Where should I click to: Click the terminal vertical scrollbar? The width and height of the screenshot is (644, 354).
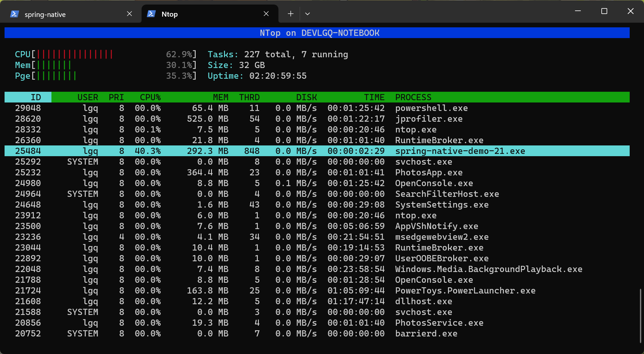tap(640, 316)
